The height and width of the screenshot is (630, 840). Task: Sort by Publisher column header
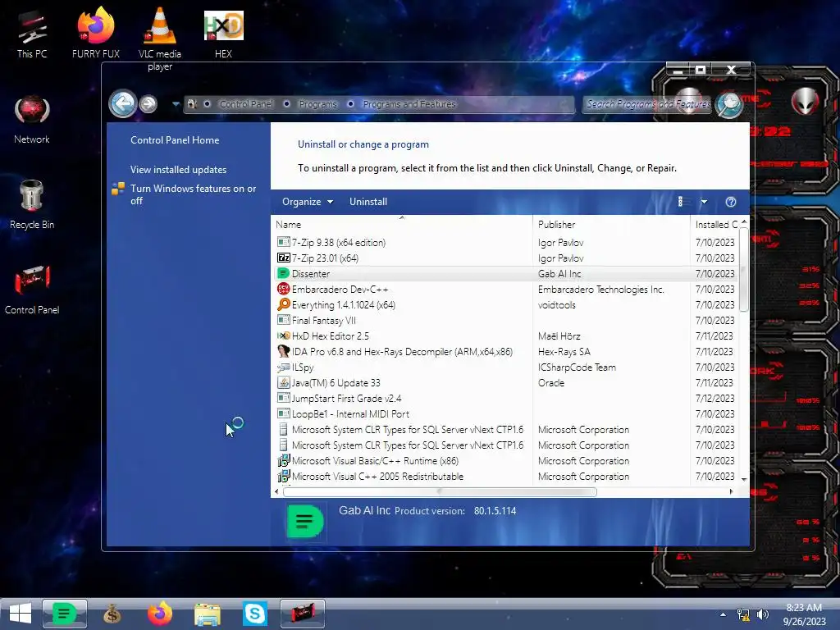click(611, 225)
